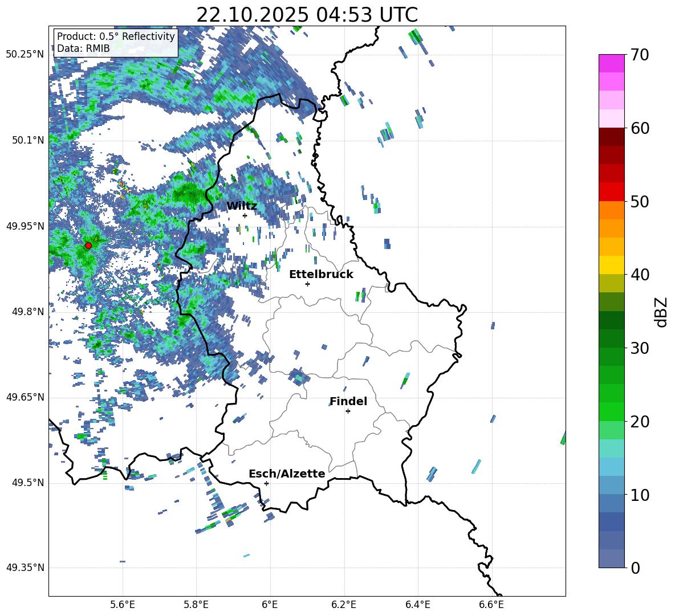
Task: Click the yellow colorbar swatch at 40
Action: 611,266
